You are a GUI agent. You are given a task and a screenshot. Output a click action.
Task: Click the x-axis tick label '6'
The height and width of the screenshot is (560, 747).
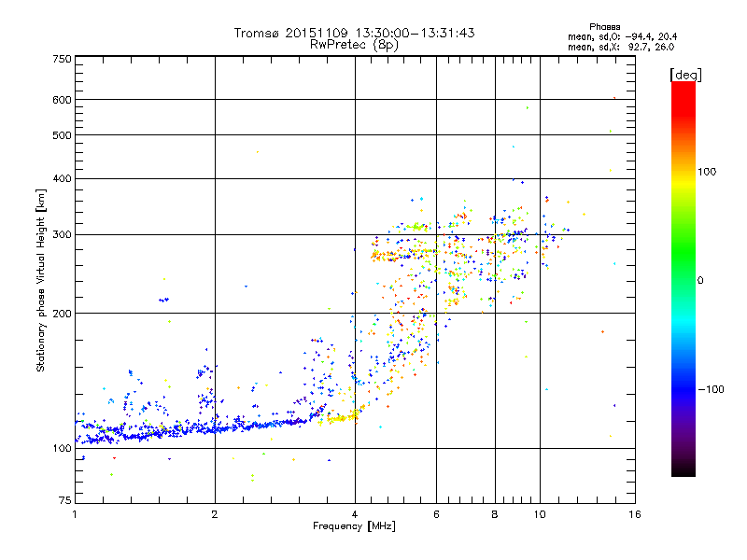(436, 514)
